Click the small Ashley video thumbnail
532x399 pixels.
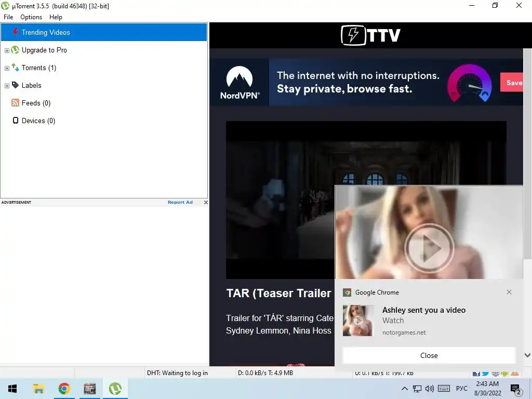[x=358, y=320]
